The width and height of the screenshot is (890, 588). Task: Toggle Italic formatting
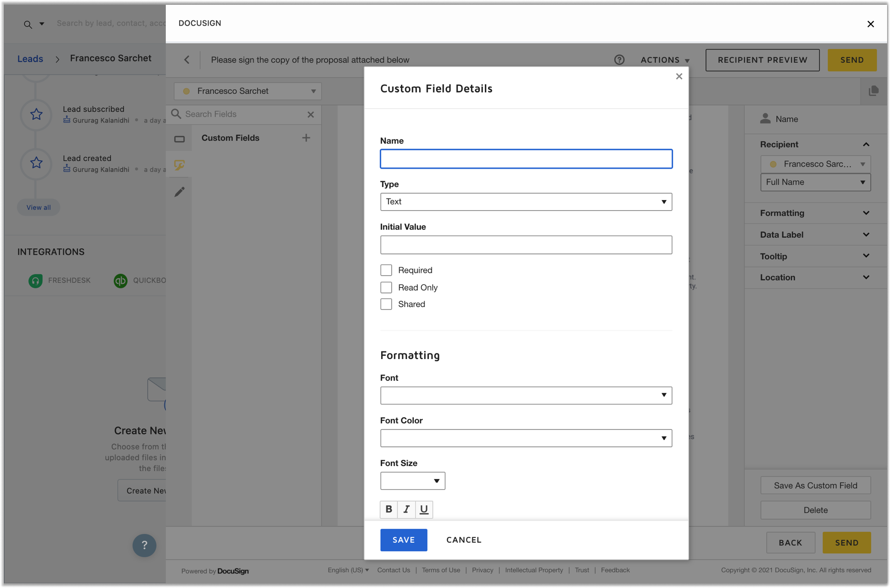point(406,509)
